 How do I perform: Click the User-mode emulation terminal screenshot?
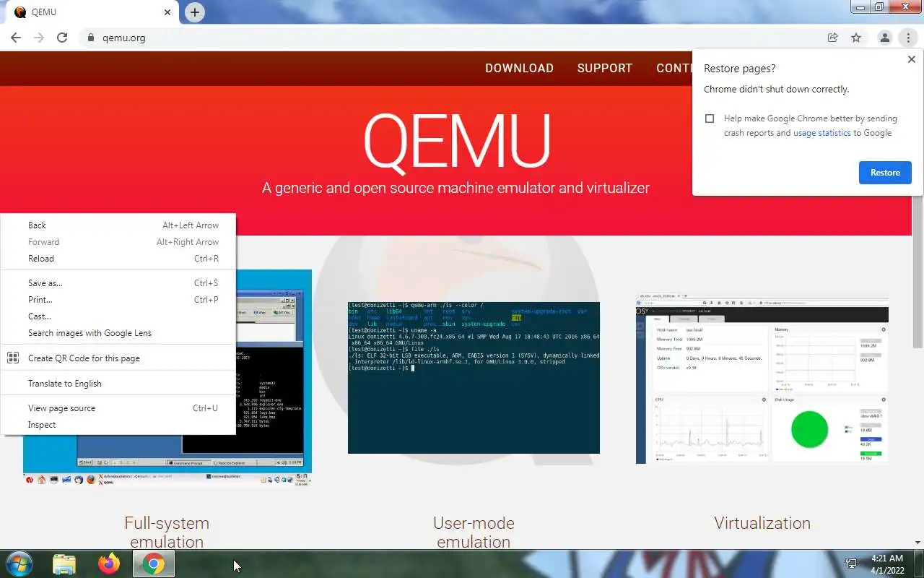click(474, 378)
